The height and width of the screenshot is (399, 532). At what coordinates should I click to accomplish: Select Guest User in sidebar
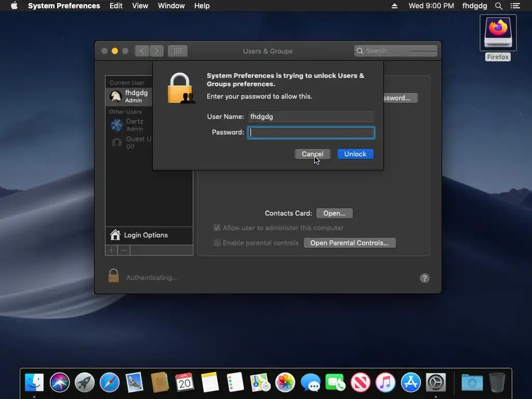pyautogui.click(x=129, y=142)
